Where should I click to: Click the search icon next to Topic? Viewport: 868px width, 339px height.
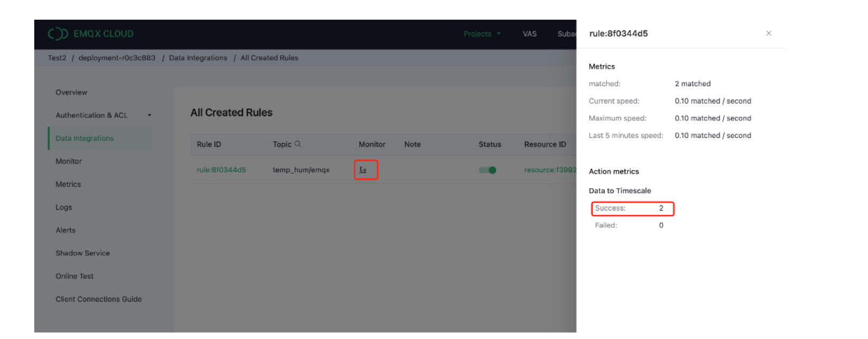click(298, 144)
